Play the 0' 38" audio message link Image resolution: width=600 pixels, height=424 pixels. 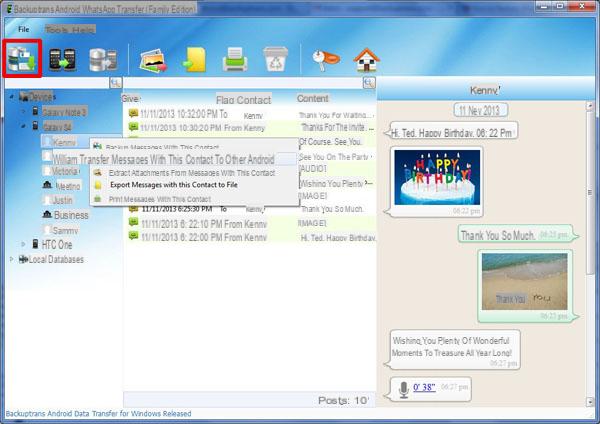tap(424, 387)
